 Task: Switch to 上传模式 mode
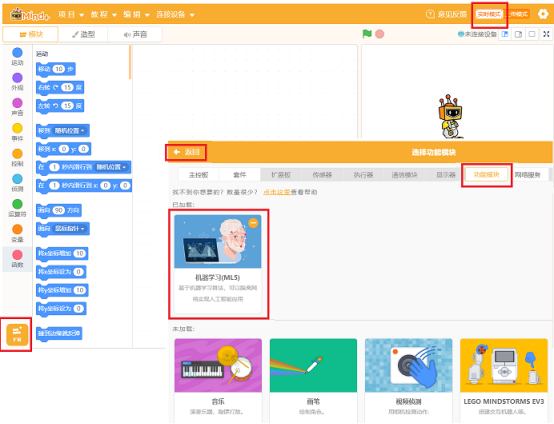click(x=517, y=14)
